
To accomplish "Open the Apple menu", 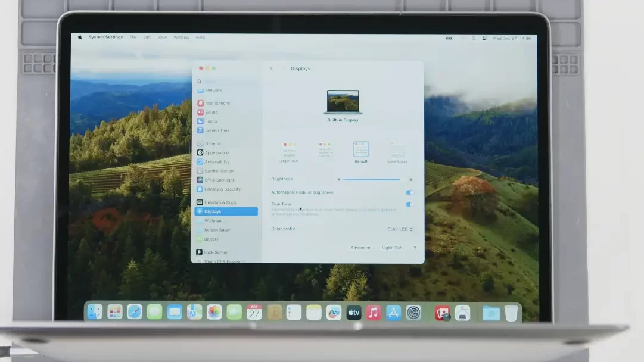I will [x=80, y=37].
